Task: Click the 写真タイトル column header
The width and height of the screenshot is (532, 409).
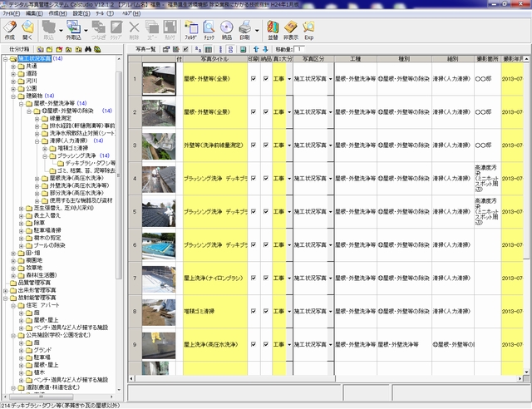Action: click(x=214, y=60)
